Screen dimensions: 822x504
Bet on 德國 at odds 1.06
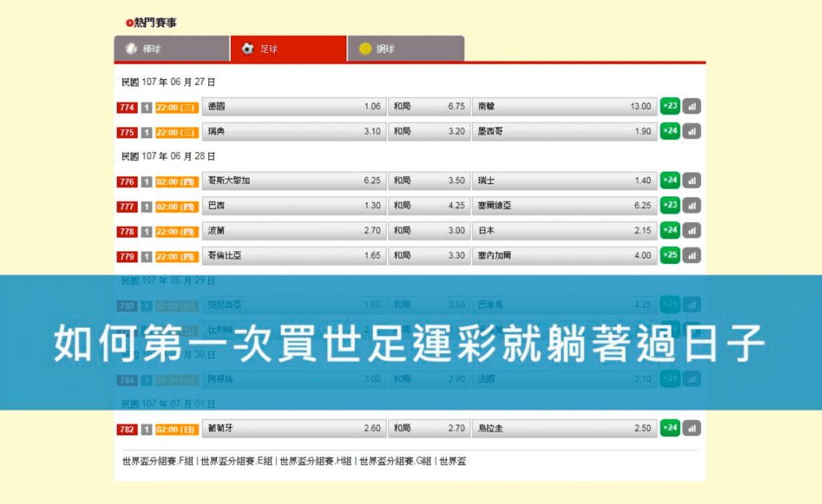click(294, 107)
